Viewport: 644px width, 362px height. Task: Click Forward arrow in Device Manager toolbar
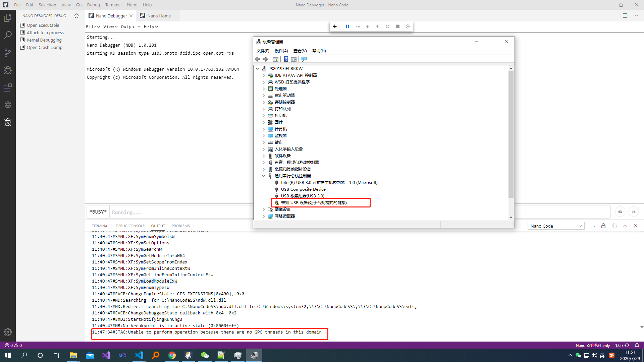click(x=265, y=59)
